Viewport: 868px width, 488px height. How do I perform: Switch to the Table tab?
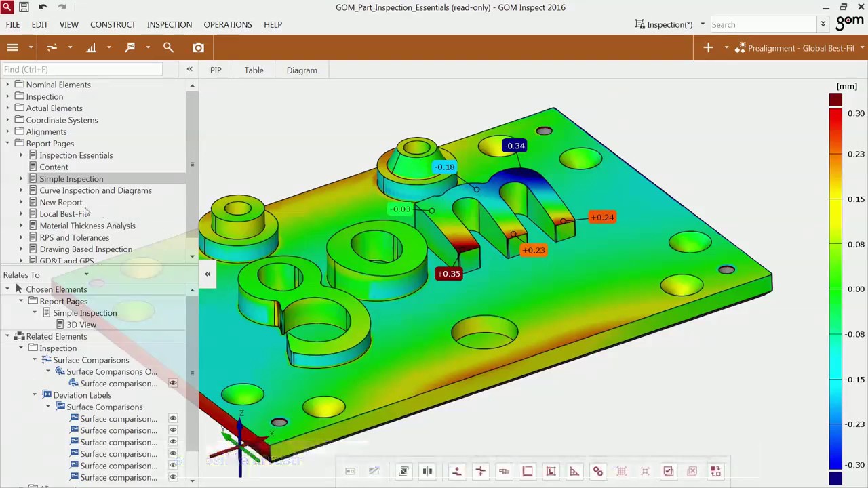(254, 70)
